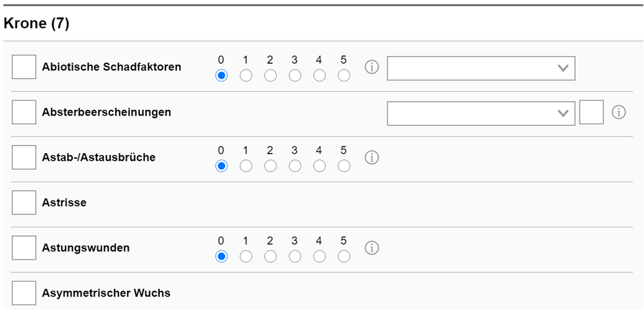Select rating 3 for Abiotische Schadfaktoren
The image size is (644, 310).
tap(295, 75)
